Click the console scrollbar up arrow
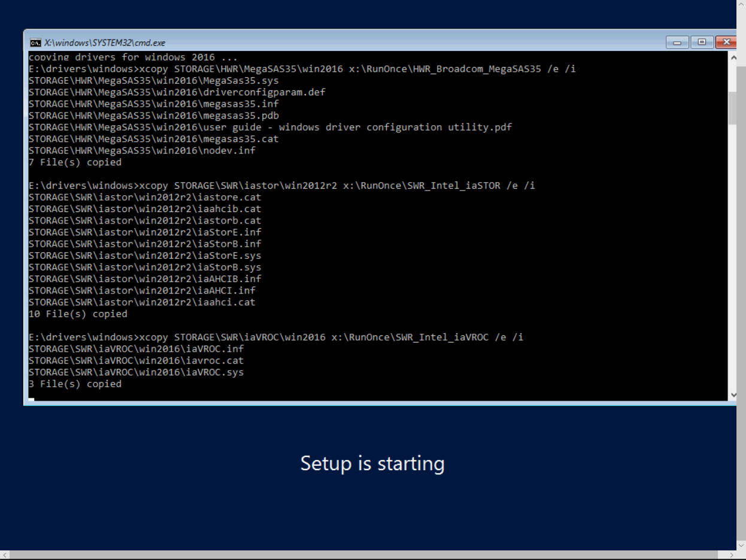Viewport: 746px width, 560px height. [x=733, y=57]
